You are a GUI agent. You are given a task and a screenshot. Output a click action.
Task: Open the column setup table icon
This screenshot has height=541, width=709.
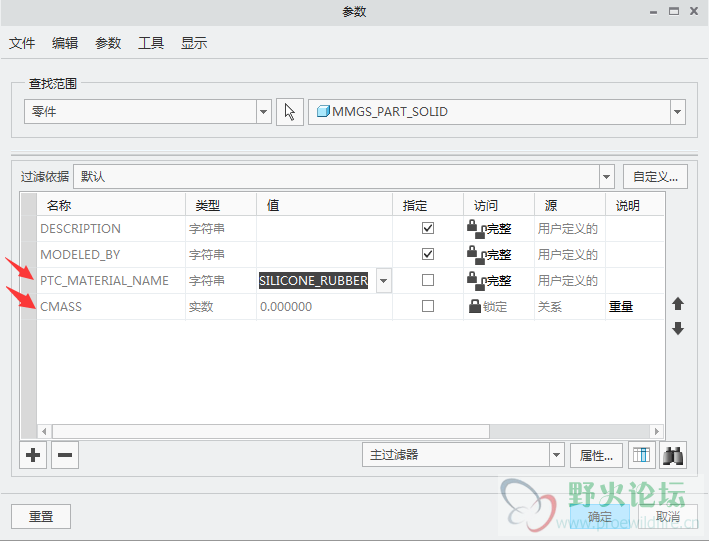(x=642, y=455)
